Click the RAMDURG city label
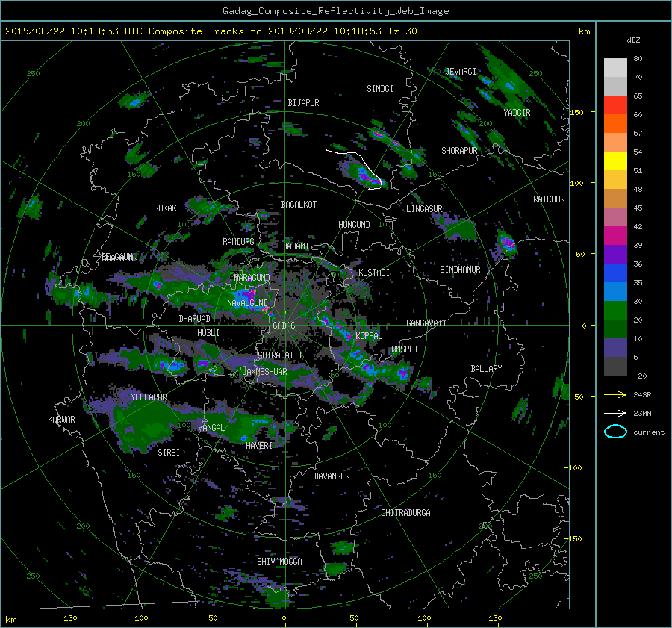 coord(238,242)
